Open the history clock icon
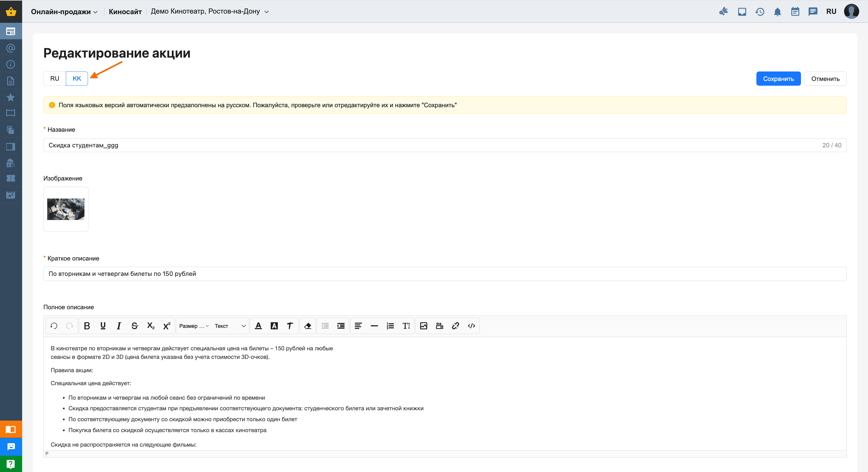Image resolution: width=868 pixels, height=472 pixels. click(759, 12)
